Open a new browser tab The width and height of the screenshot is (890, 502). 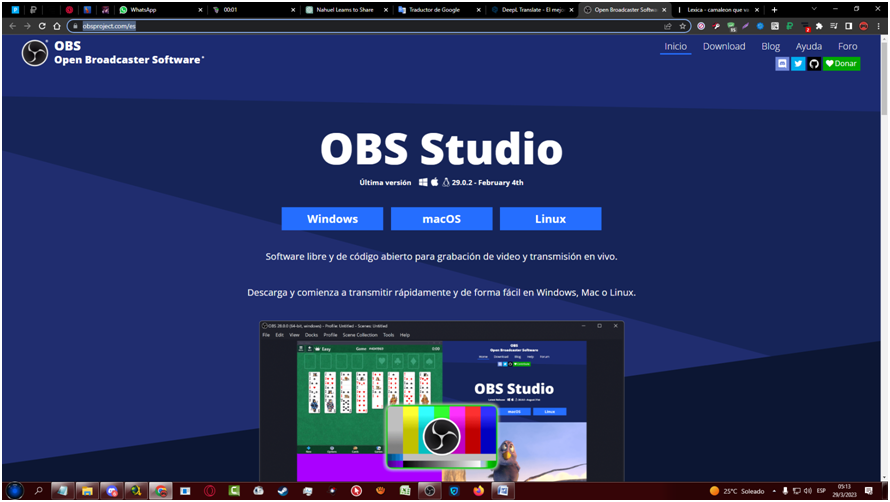click(774, 10)
